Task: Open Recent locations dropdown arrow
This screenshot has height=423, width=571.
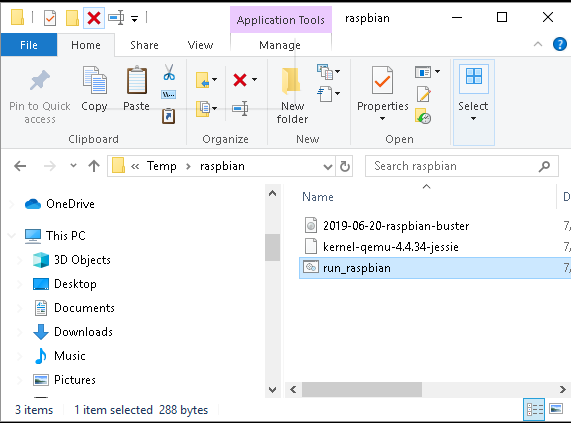Action: tap(73, 166)
